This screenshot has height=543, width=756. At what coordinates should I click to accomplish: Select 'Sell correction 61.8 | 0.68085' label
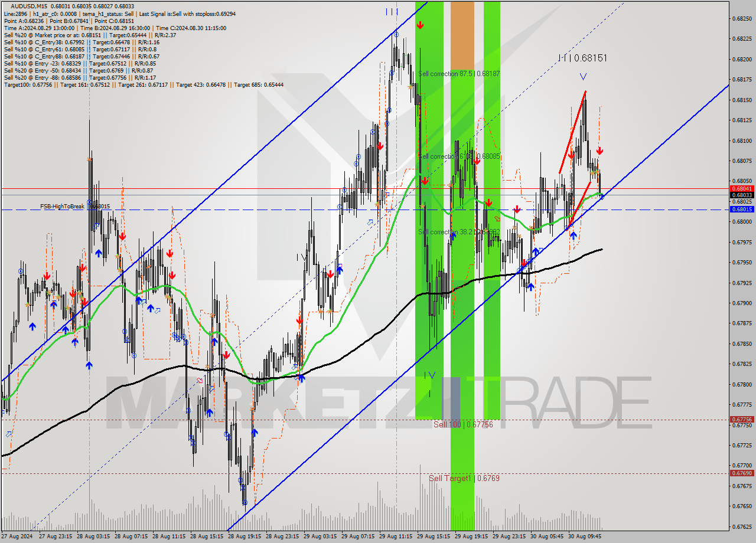pos(459,156)
